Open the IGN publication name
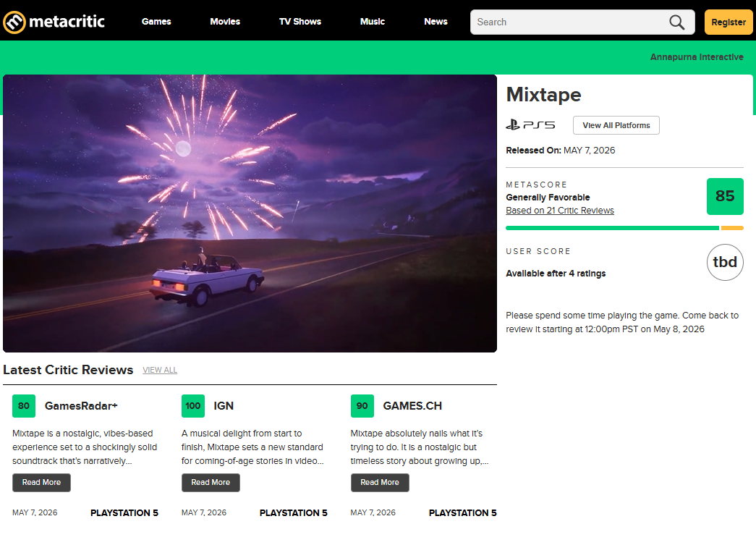This screenshot has height=545, width=756. [224, 406]
